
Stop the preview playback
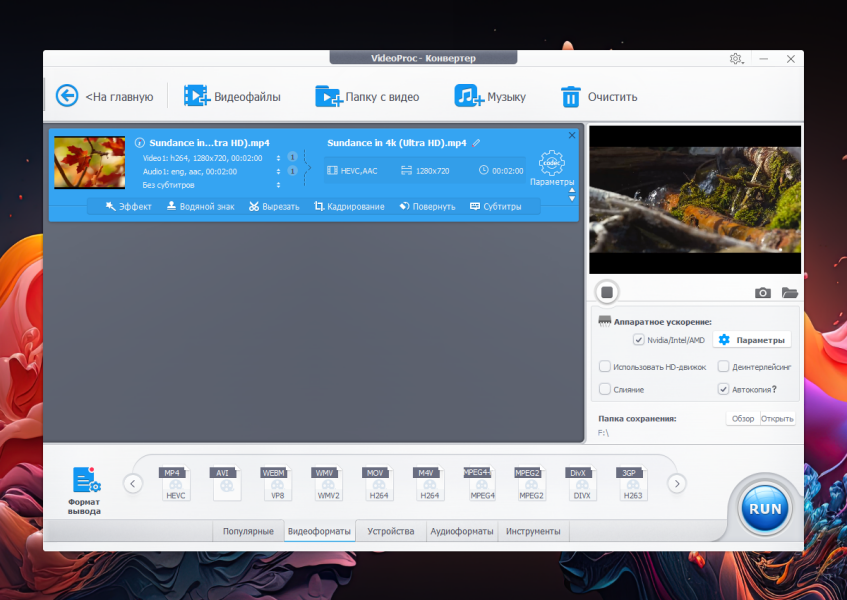(607, 292)
